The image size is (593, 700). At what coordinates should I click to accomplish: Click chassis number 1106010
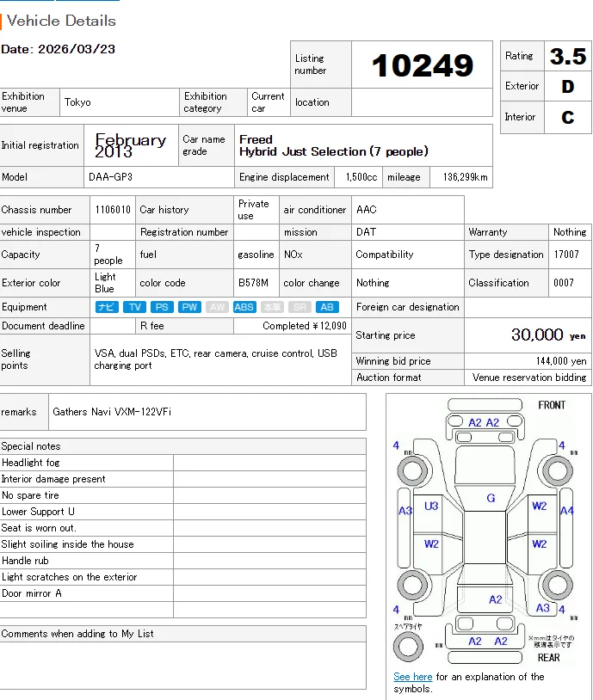(x=113, y=210)
